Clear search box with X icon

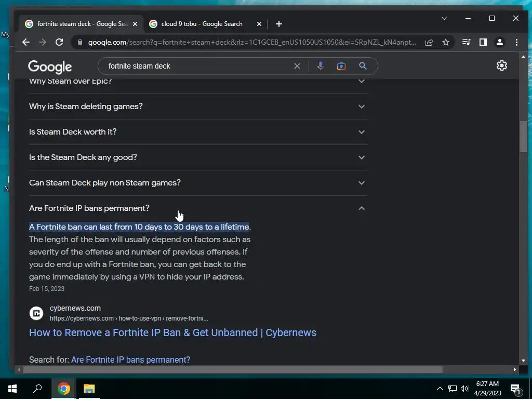click(297, 66)
